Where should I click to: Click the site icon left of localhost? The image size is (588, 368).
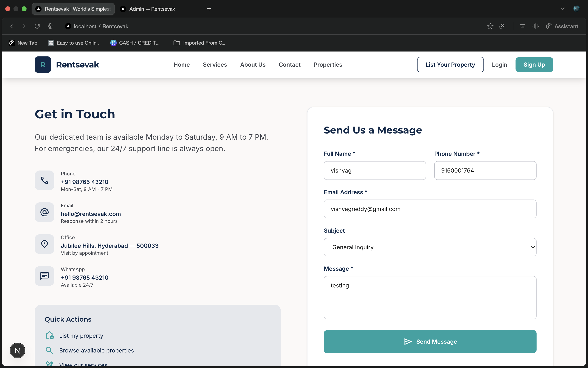pos(68,26)
